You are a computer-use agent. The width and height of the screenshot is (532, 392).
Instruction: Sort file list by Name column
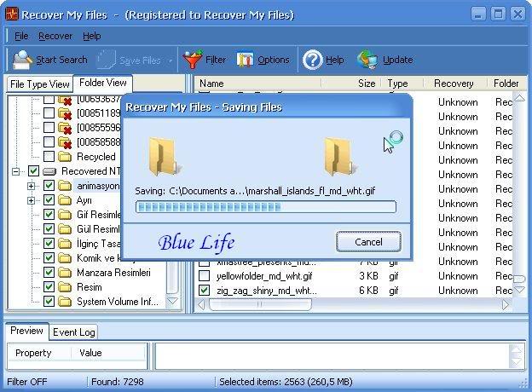(257, 84)
